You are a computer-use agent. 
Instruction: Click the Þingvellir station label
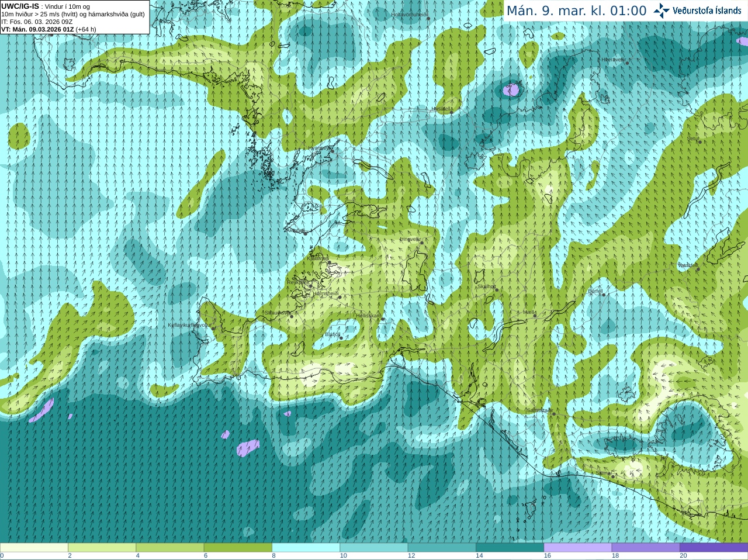(410, 239)
